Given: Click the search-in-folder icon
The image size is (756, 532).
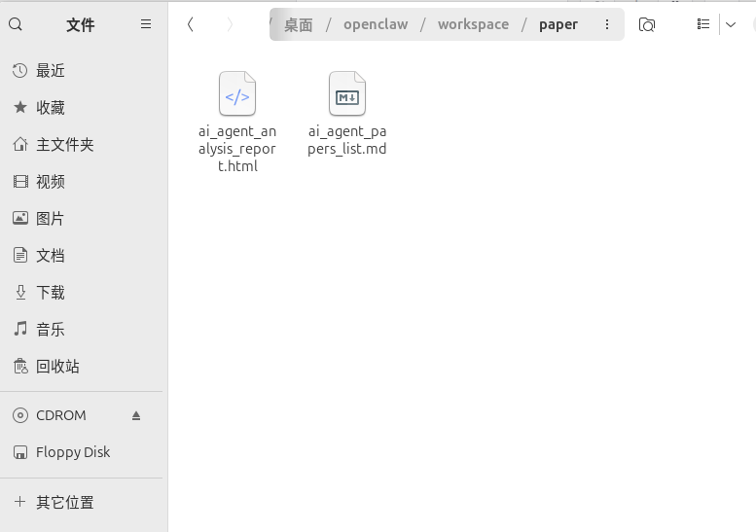Looking at the screenshot, I should point(647,24).
